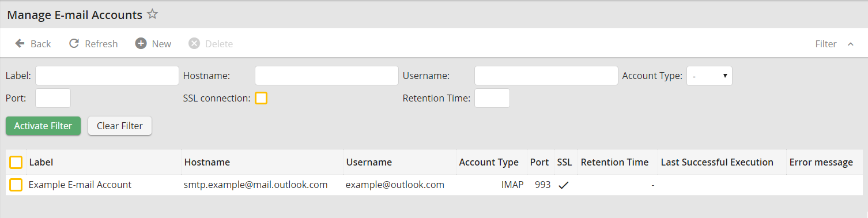Reset filters with Clear Filter
Screen dimensions: 868x218
(x=120, y=126)
